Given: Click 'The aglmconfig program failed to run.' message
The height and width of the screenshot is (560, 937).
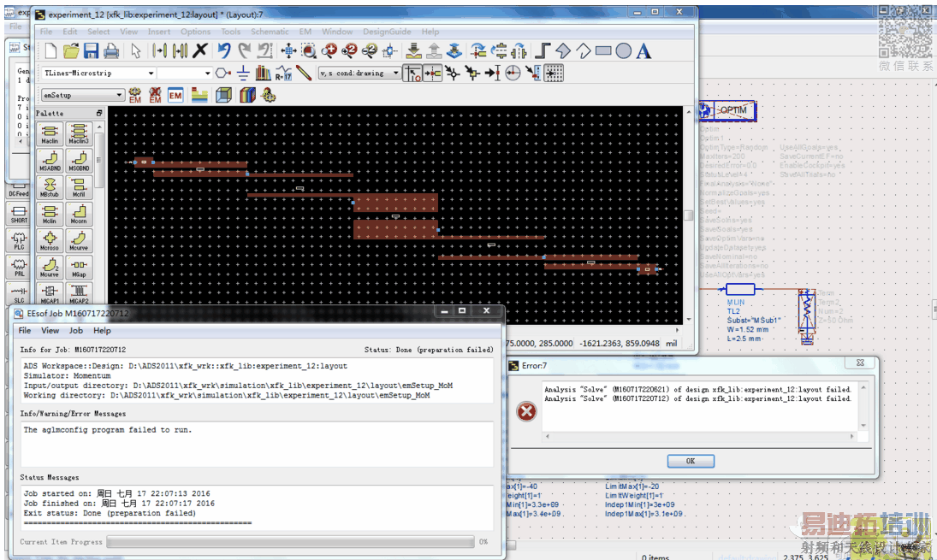Looking at the screenshot, I should tap(108, 430).
